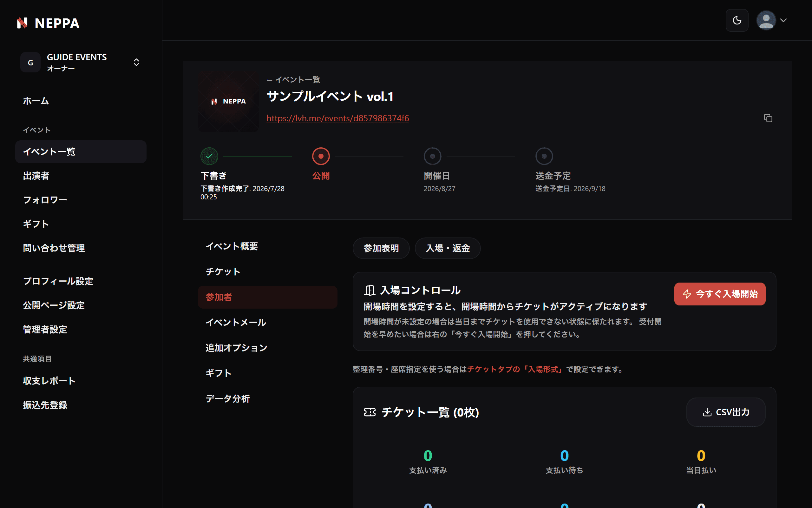Click the 公開 step circle
The width and height of the screenshot is (812, 508).
(x=321, y=156)
